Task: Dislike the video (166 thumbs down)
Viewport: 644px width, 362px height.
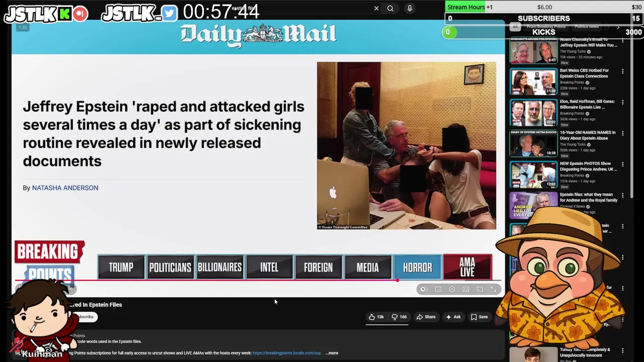Action: click(x=399, y=317)
